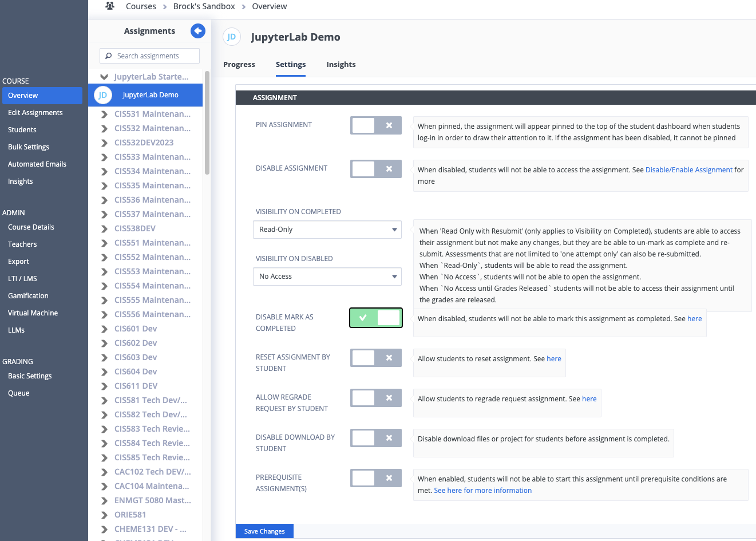Toggle Pin Assignment switch

pos(376,125)
